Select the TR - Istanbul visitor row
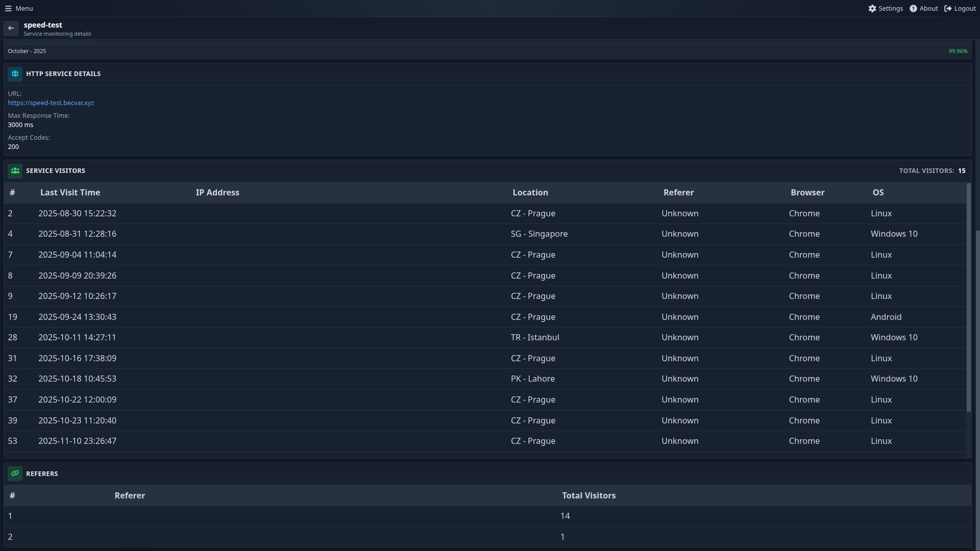The image size is (980, 551). (535, 337)
